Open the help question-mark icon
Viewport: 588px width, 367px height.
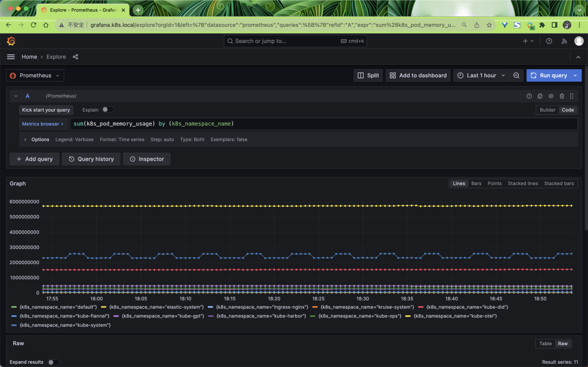549,41
